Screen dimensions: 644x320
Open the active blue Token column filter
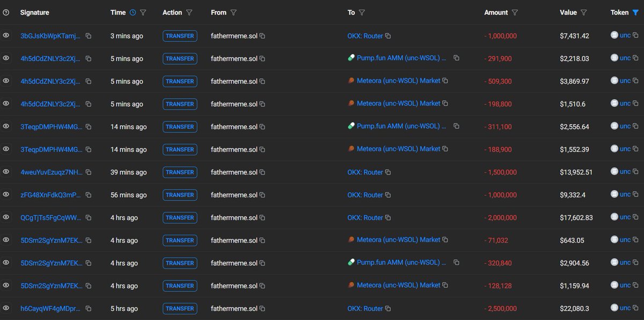(x=636, y=12)
